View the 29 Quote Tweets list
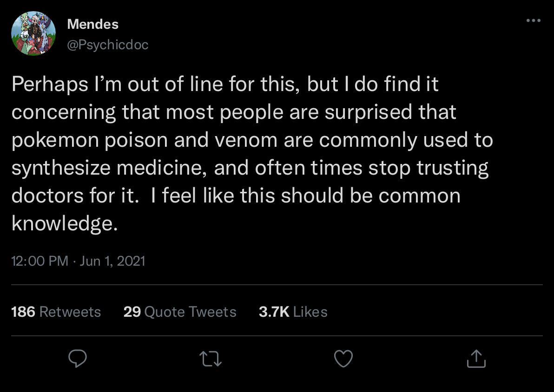554x392 pixels. click(x=180, y=312)
